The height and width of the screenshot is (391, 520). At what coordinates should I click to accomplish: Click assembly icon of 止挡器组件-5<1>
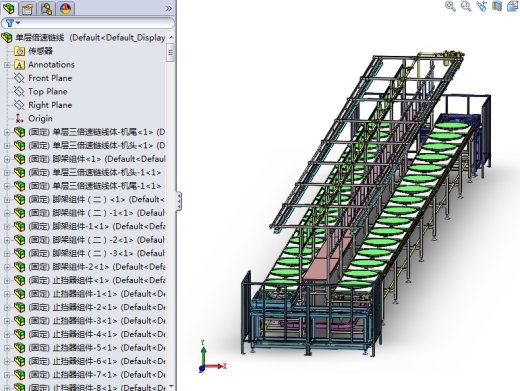[19, 348]
